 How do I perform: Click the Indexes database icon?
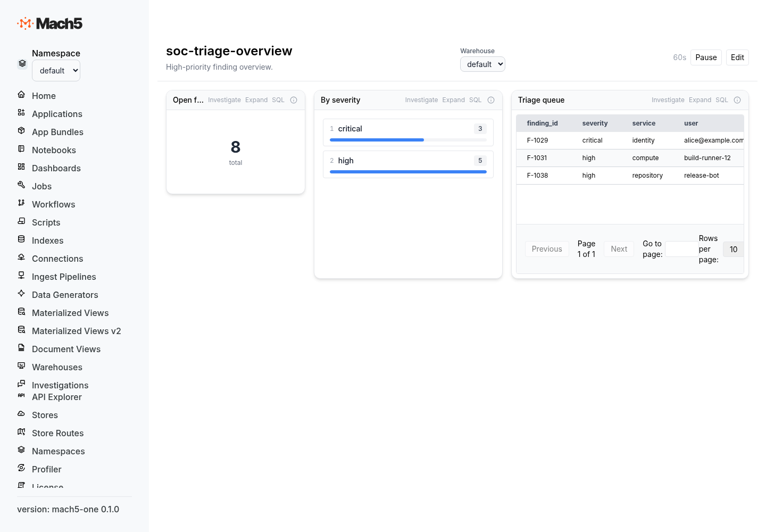pos(21,239)
